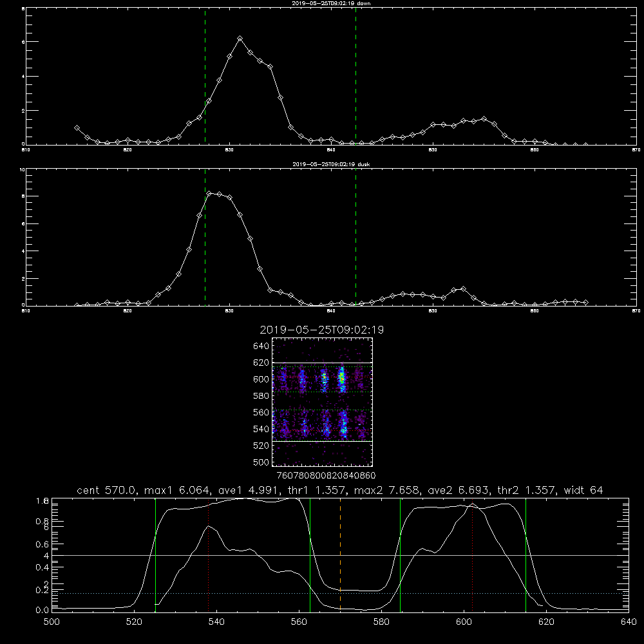
Task: Click the right green dashed line in the dusk plot
Action: [355, 238]
